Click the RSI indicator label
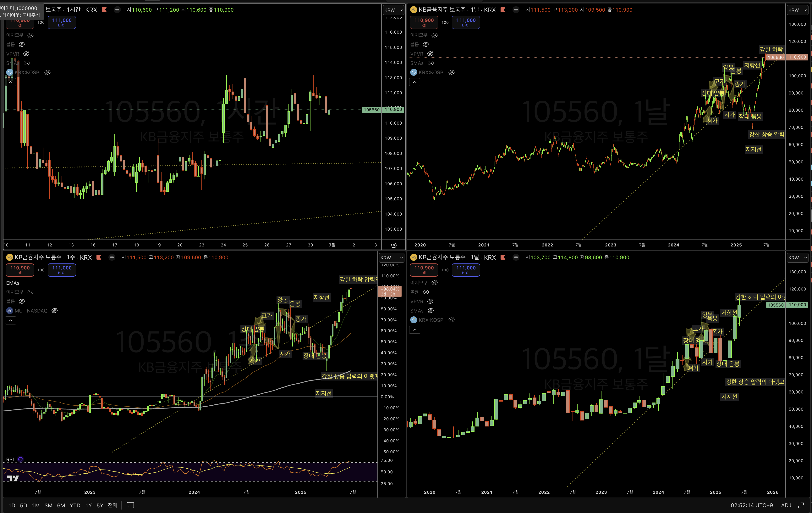812x513 pixels. (10, 459)
